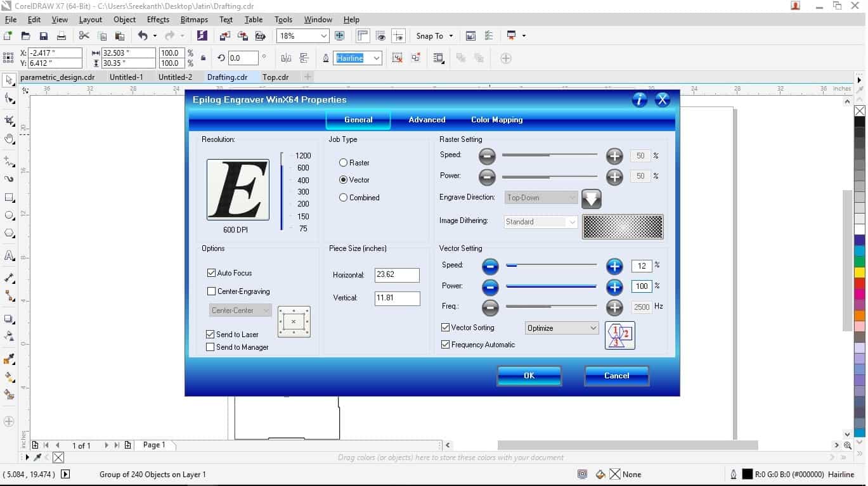This screenshot has height=486, width=868.
Task: Open the Bitmaps menu
Action: click(x=194, y=20)
